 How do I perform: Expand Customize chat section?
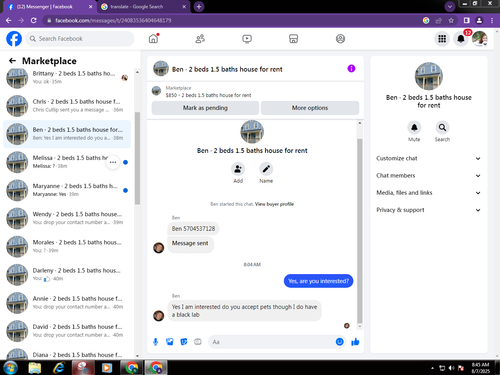(428, 158)
